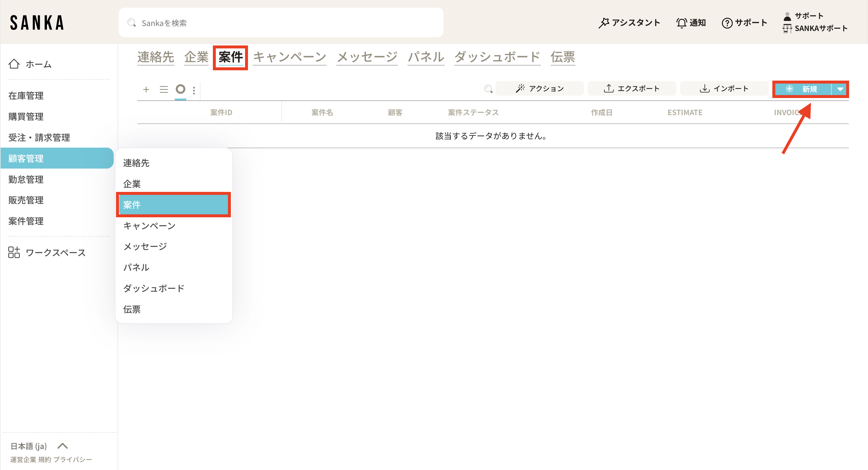Screen dimensions: 868x470
Task: Open the Workspace grid icon
Action: pos(14,252)
